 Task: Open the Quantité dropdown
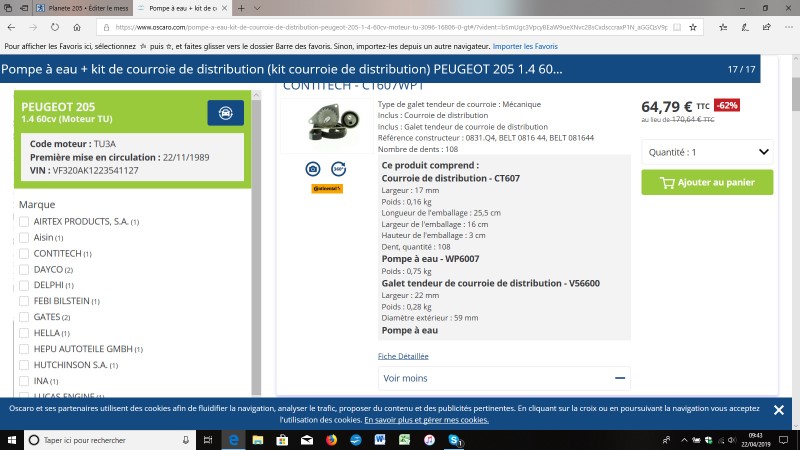pyautogui.click(x=707, y=152)
